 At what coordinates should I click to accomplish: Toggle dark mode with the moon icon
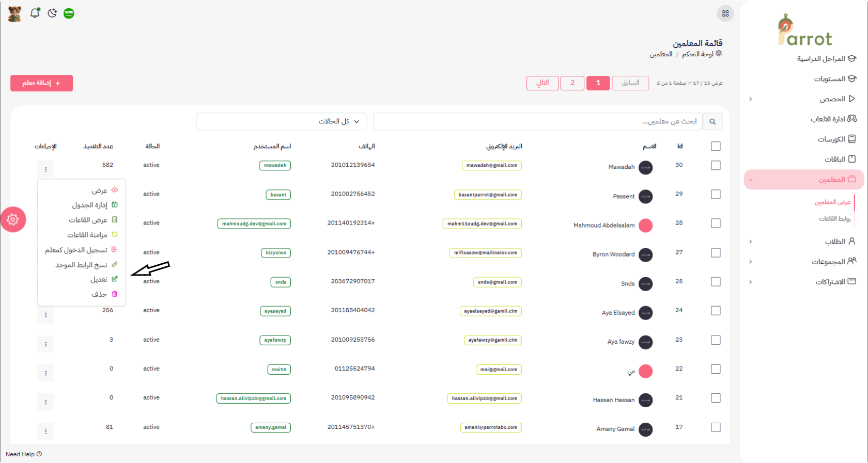point(52,13)
